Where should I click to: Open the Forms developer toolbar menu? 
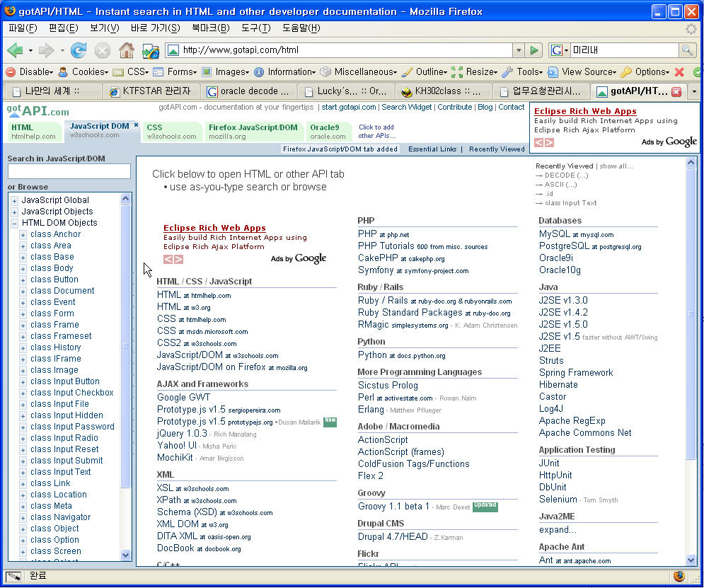click(175, 71)
